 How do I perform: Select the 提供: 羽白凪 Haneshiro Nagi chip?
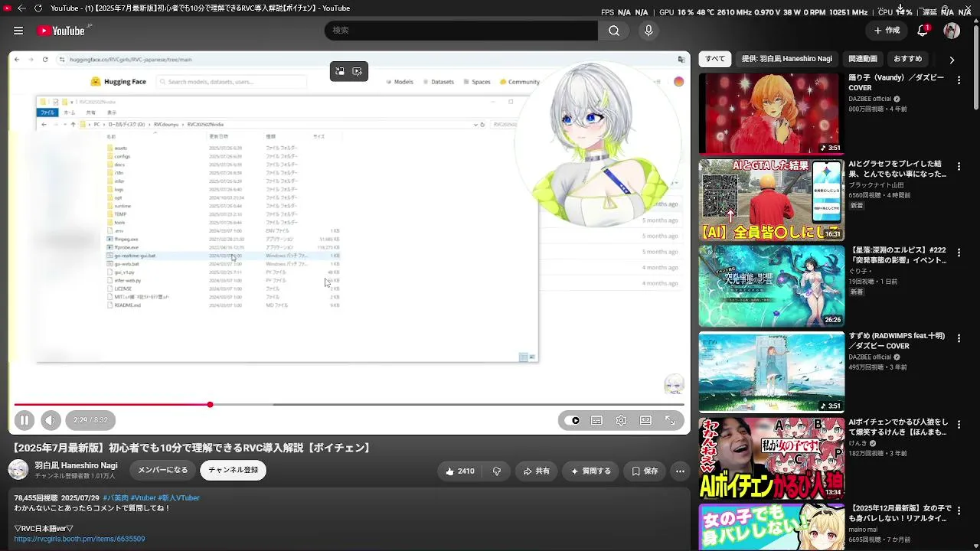click(x=786, y=59)
